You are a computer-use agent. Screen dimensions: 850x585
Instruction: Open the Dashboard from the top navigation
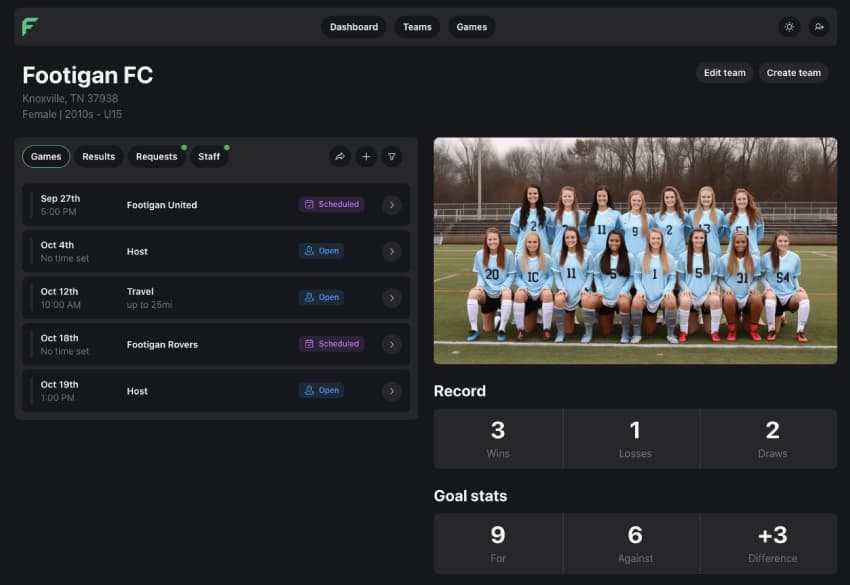tap(354, 28)
